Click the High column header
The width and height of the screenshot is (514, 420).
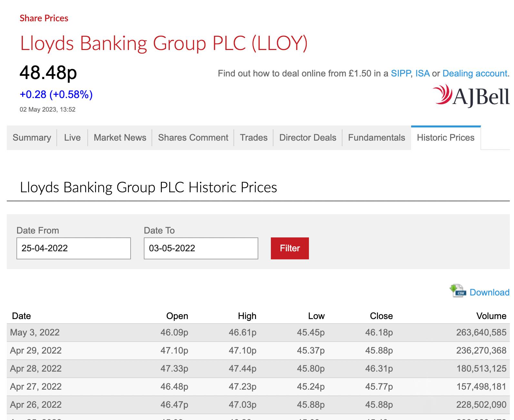click(247, 316)
